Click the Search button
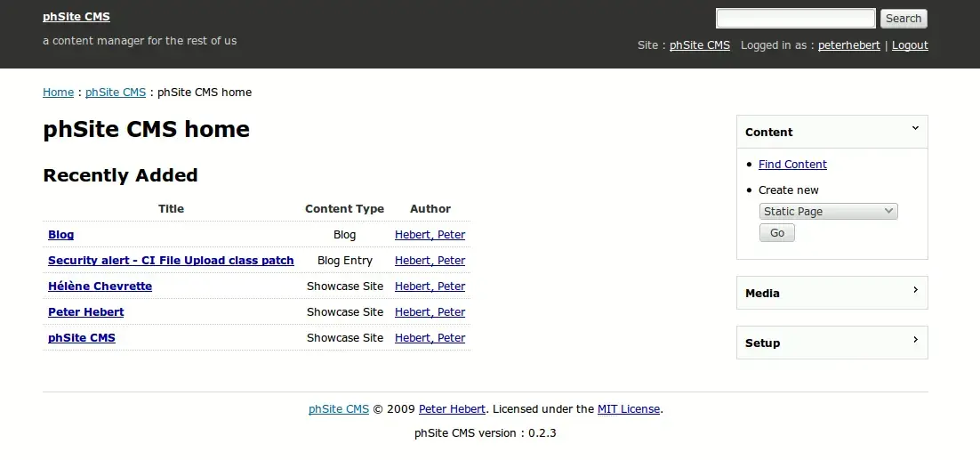Image resolution: width=980 pixels, height=460 pixels. point(904,19)
